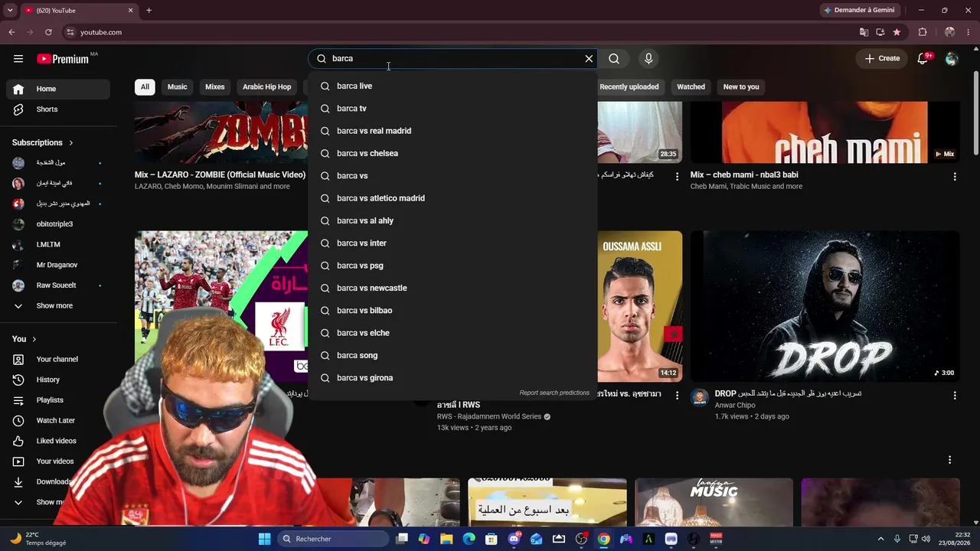
Task: Open YouTube notifications bell
Action: [923, 59]
